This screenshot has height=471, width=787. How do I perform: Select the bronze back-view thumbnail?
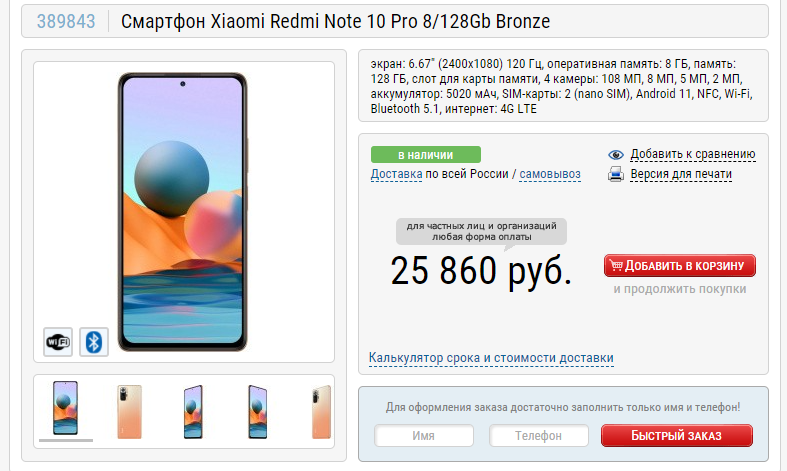pyautogui.click(x=129, y=412)
